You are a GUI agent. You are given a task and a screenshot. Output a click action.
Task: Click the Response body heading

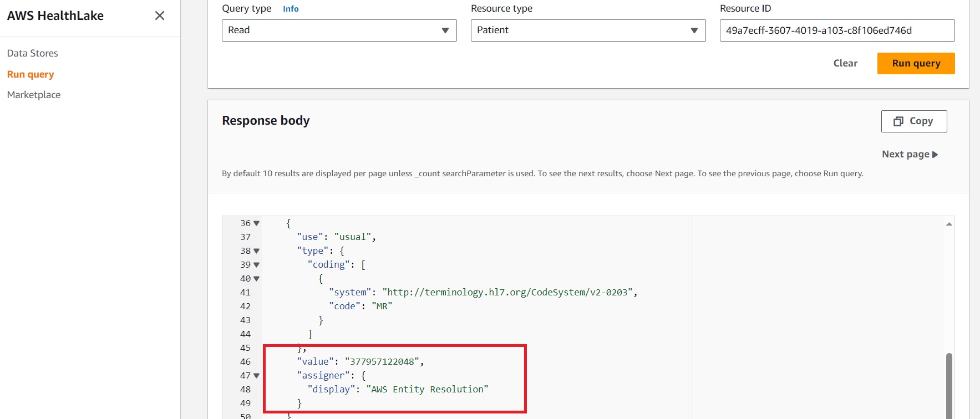point(266,121)
